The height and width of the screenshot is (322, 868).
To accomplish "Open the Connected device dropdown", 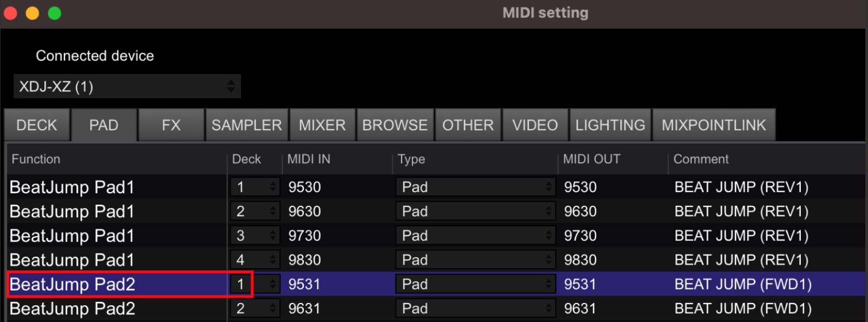I will click(x=127, y=86).
